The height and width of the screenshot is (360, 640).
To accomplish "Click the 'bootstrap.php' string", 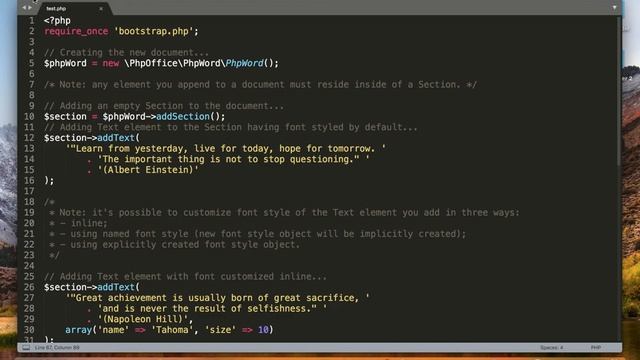I will click(x=153, y=31).
